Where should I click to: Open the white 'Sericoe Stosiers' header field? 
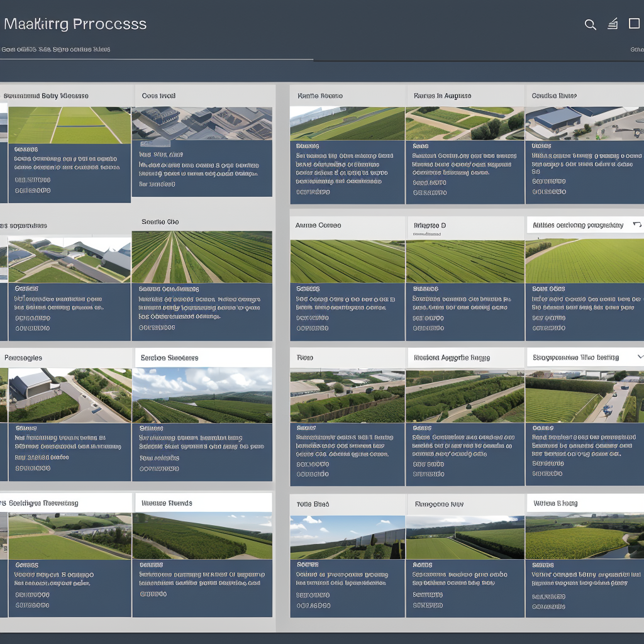pos(203,357)
